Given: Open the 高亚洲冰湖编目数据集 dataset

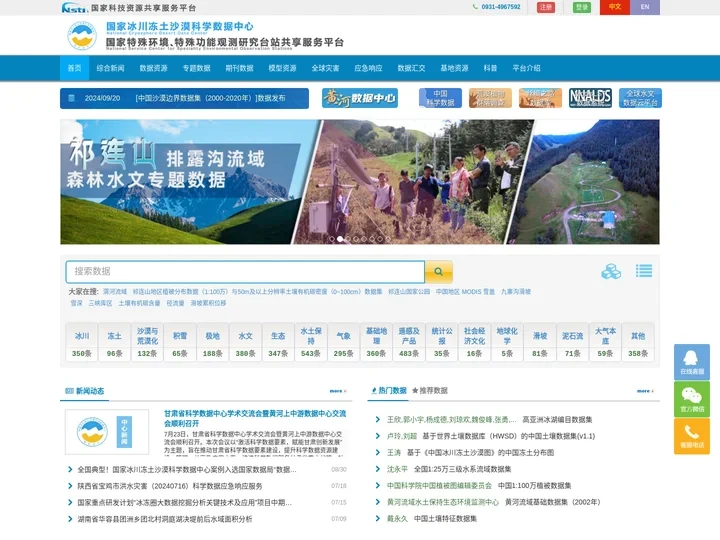Looking at the screenshot, I should [557, 420].
